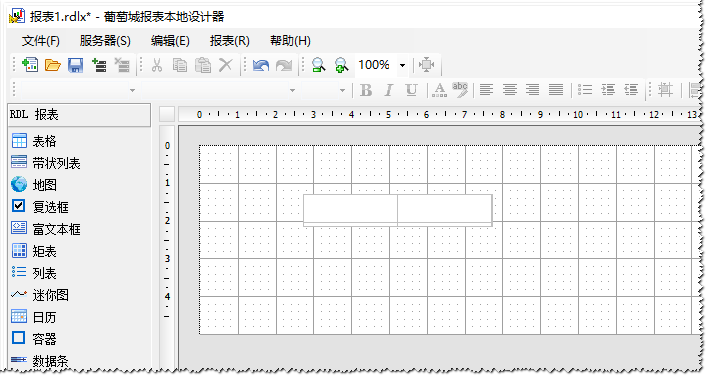Redo the last action
This screenshot has height=382, width=713.
tap(284, 65)
